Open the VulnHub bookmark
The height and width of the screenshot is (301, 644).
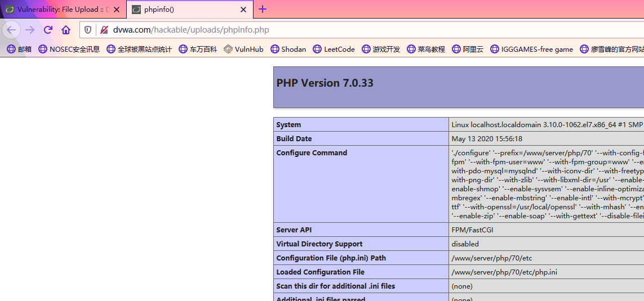click(x=243, y=49)
